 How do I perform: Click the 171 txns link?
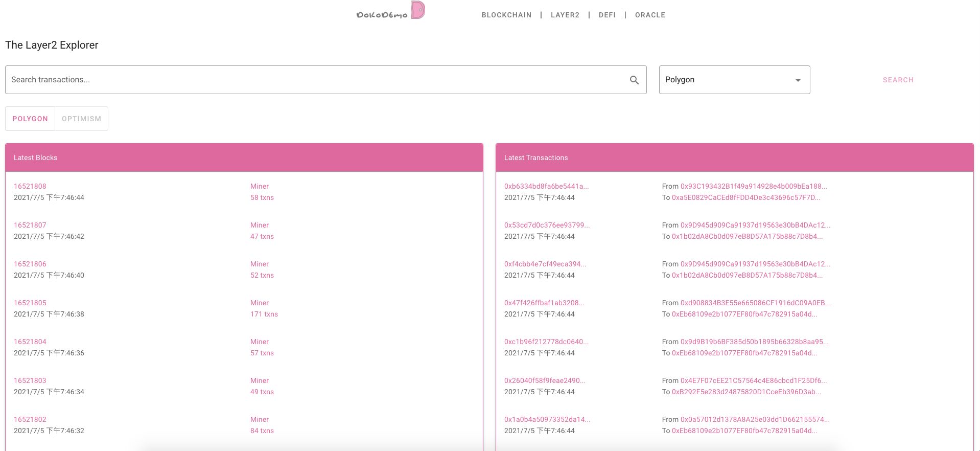(x=264, y=314)
